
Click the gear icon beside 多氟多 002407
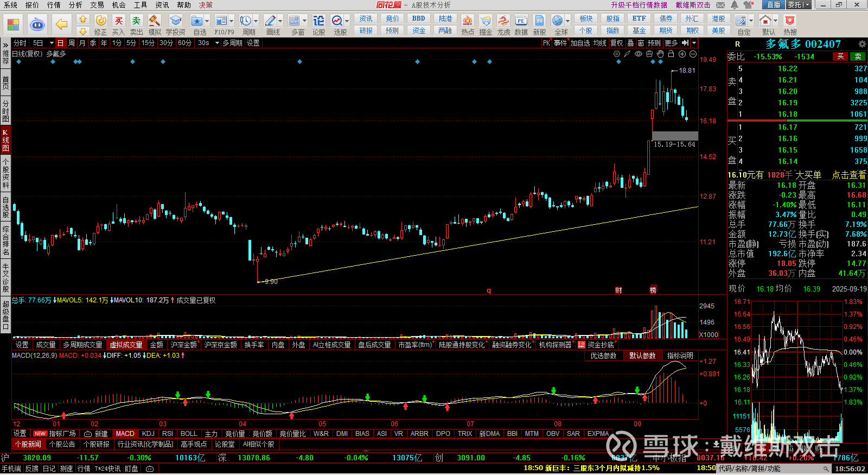tap(861, 44)
